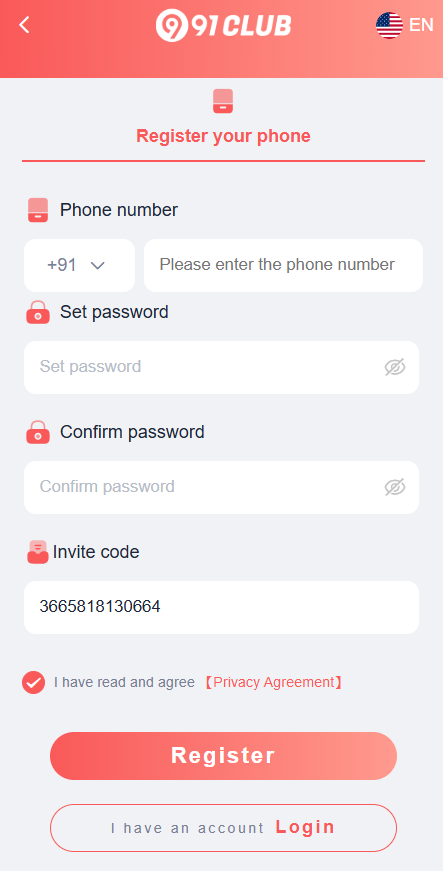Viewport: 443px width, 871px height.
Task: Click the phone icon above Register your phone
Action: [223, 101]
